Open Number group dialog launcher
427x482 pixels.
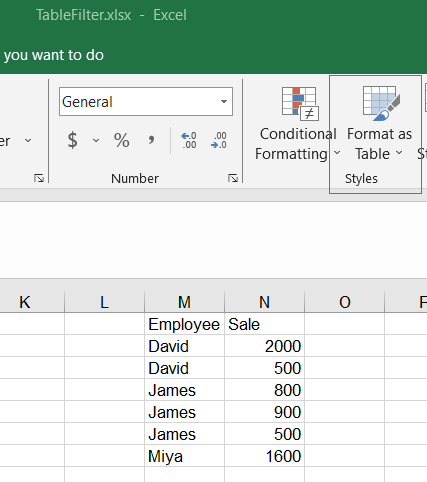233,178
